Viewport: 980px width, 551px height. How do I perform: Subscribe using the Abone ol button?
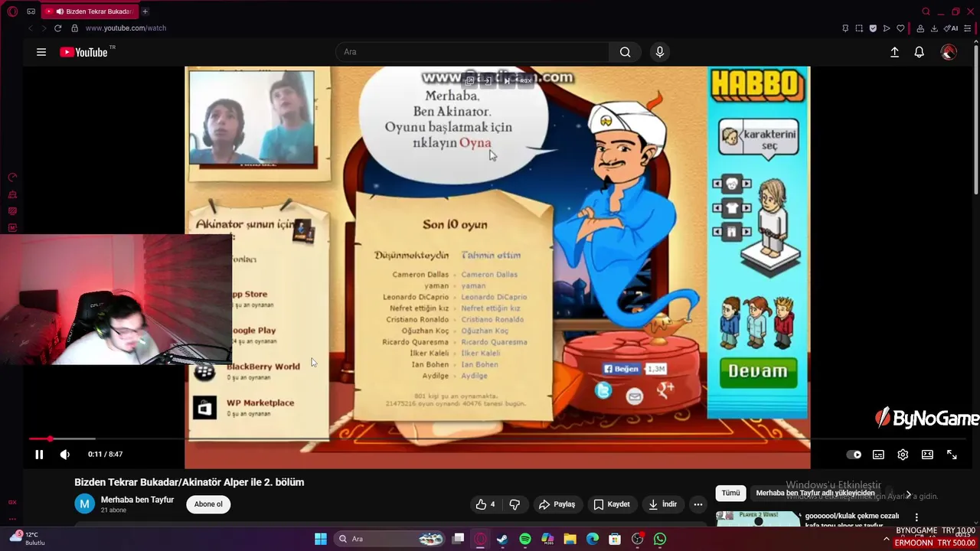click(208, 504)
